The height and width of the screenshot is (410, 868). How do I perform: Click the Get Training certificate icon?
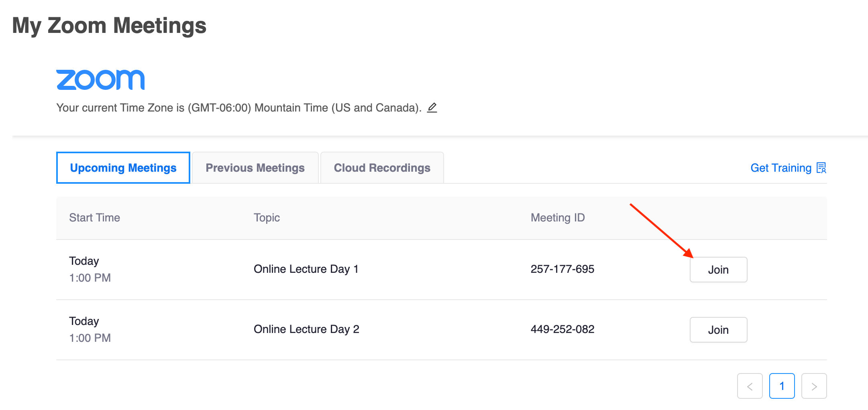[x=821, y=168]
